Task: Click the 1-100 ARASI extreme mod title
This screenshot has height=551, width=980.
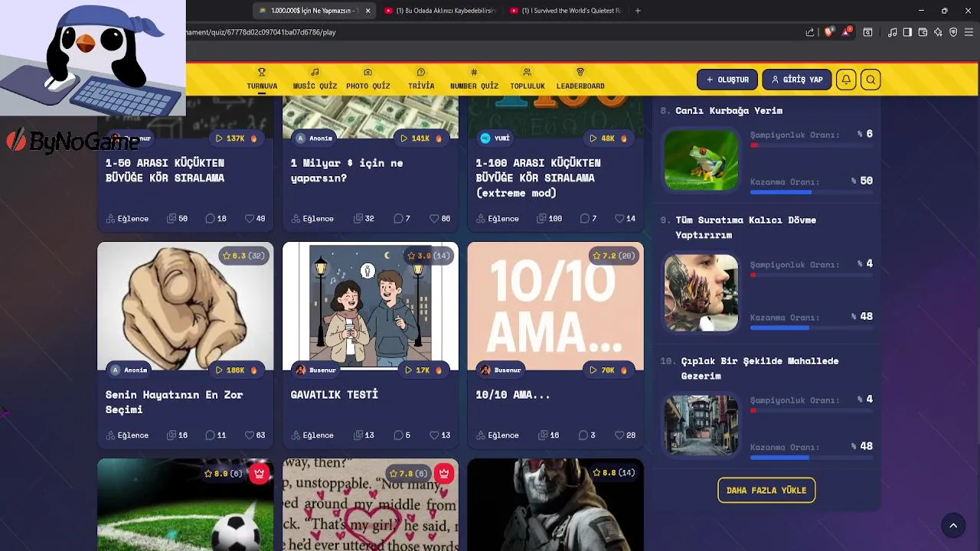Action: 538,178
